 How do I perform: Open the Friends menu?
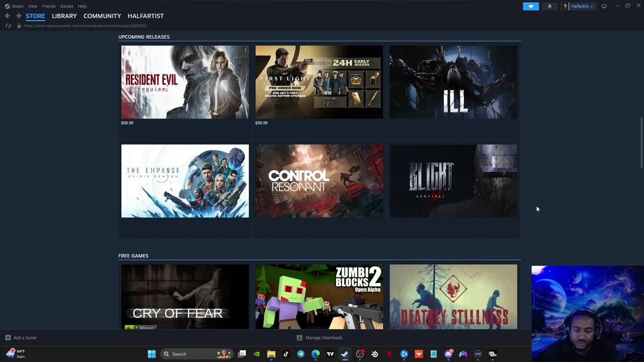[49, 6]
